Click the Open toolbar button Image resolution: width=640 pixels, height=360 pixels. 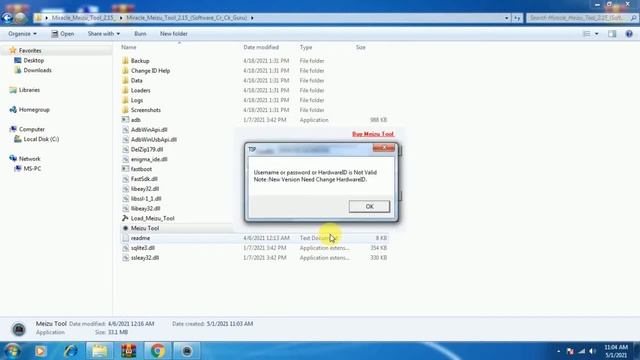pos(63,34)
